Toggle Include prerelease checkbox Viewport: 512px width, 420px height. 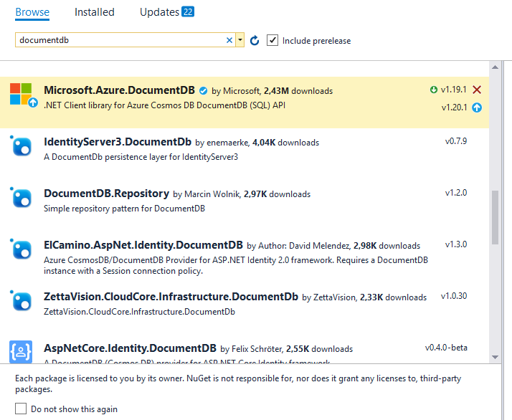point(272,40)
